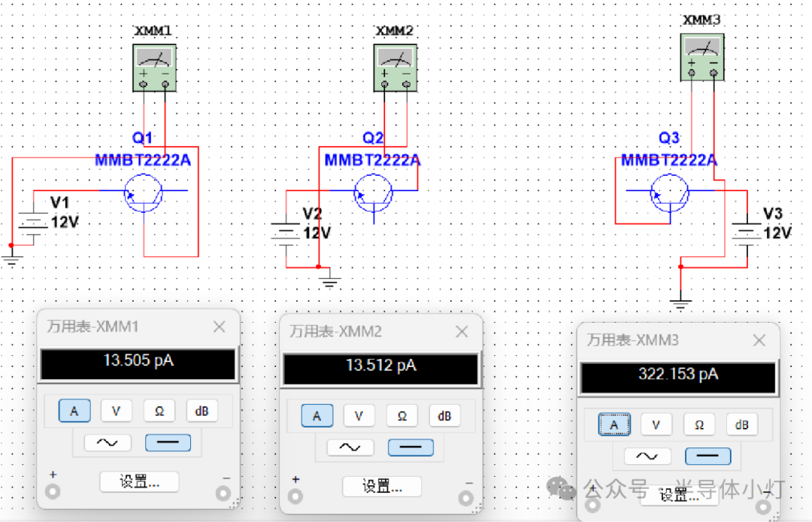Select the V2 label text

(x=312, y=214)
